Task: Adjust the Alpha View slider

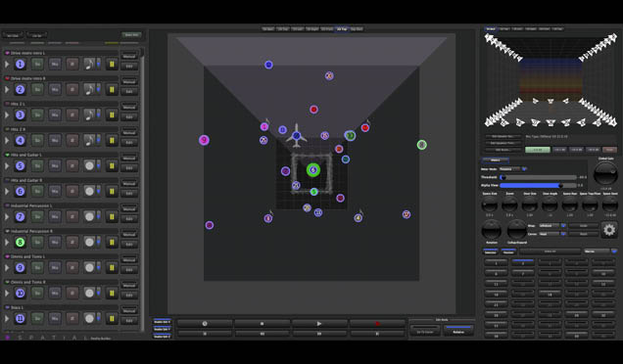Action: pyautogui.click(x=538, y=185)
